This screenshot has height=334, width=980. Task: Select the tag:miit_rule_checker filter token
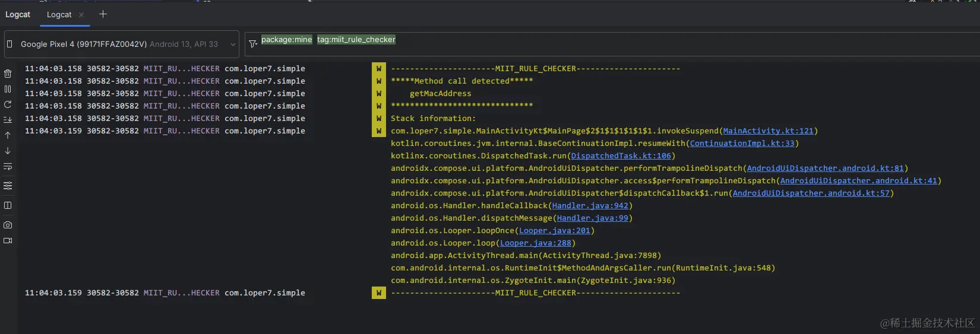[356, 40]
